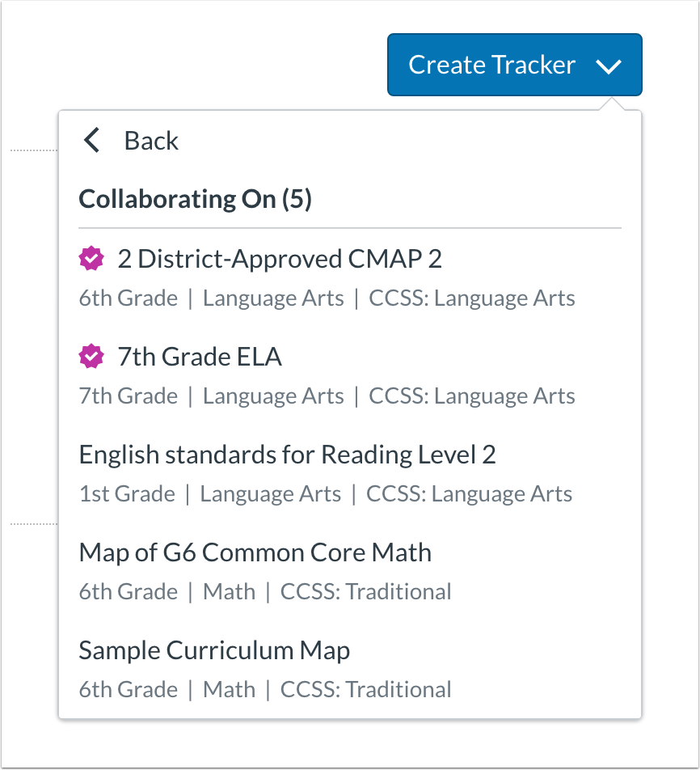
Task: Expand the Create Tracker dropdown chevron
Action: (x=609, y=66)
